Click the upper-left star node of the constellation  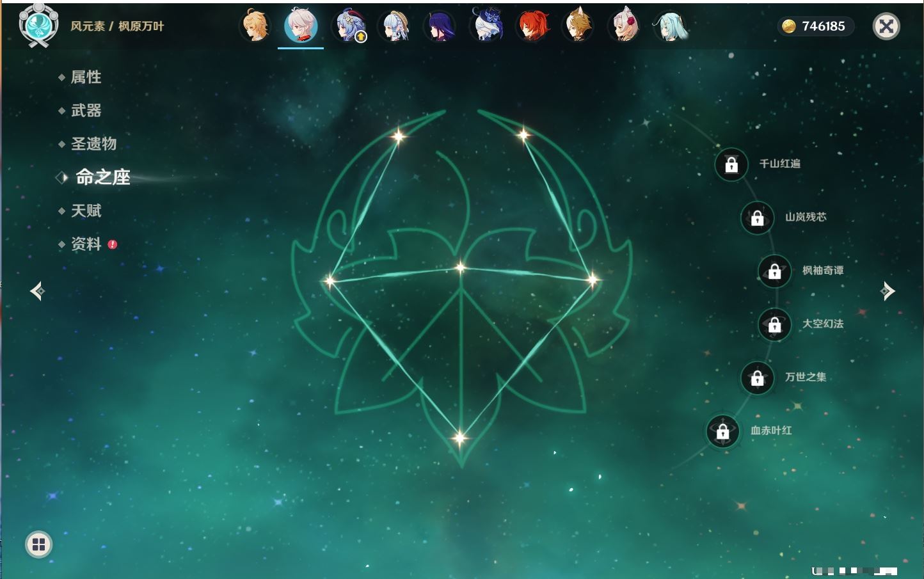coord(399,136)
